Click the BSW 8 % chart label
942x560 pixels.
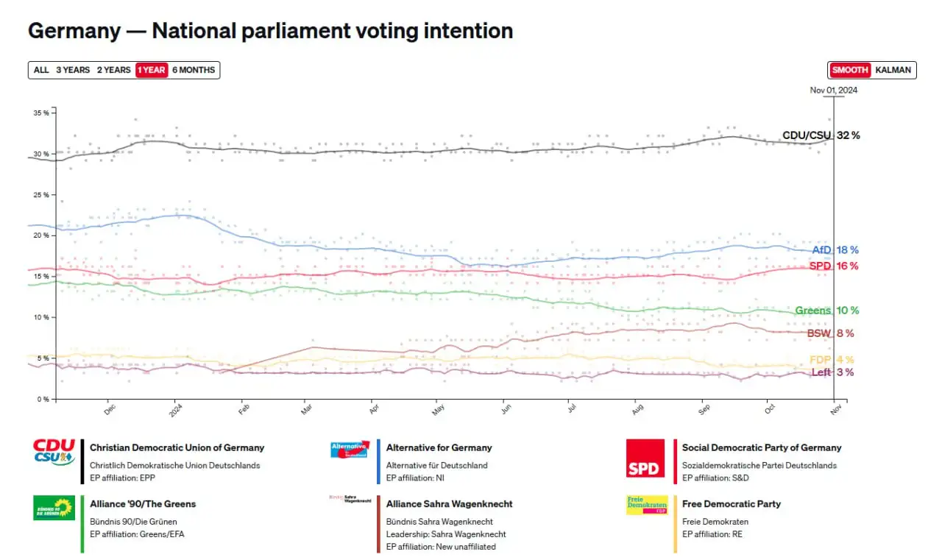click(x=830, y=333)
